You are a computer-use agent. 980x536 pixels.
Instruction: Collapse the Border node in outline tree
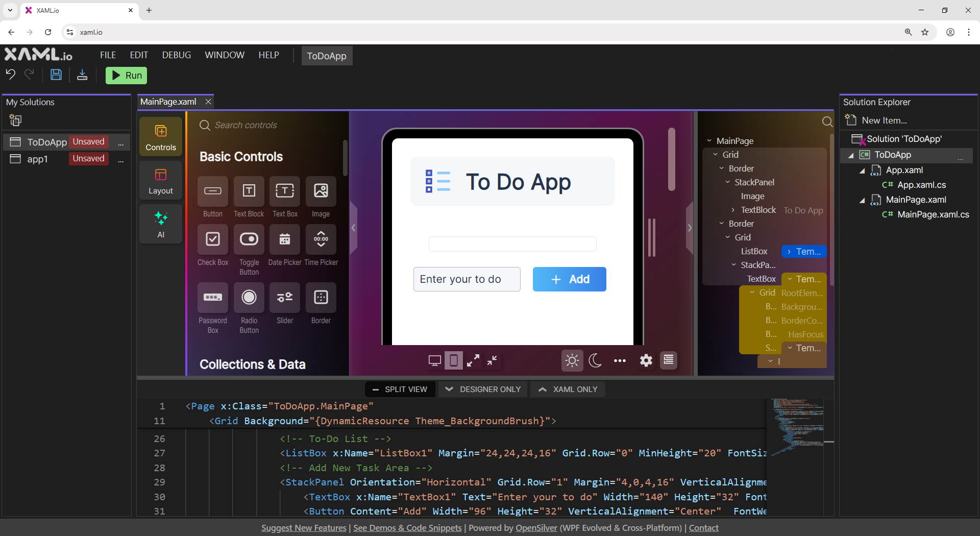721,168
